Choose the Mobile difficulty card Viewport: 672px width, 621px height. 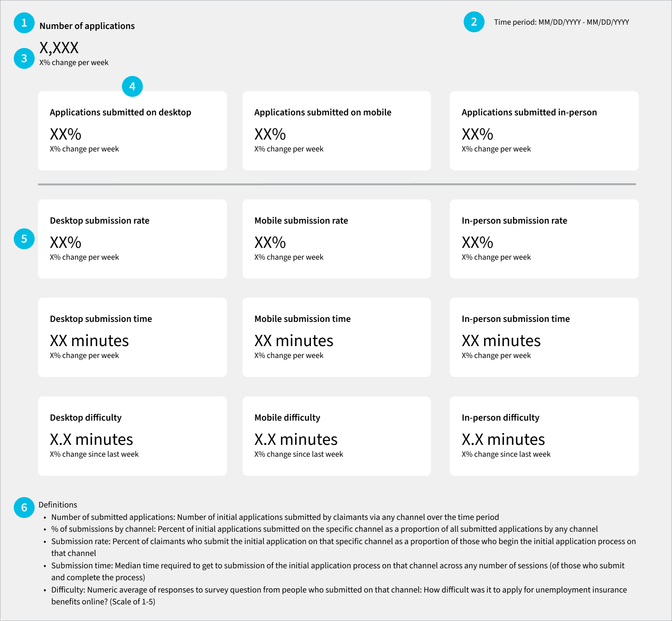click(x=336, y=436)
